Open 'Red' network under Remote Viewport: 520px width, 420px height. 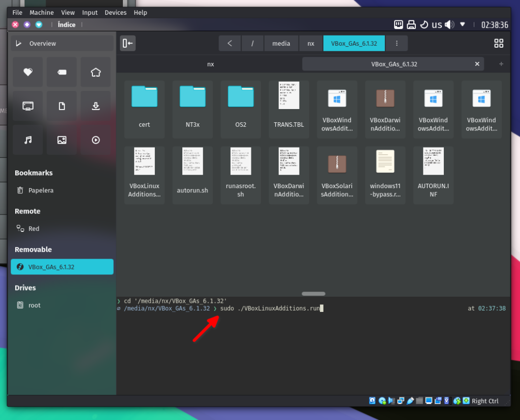(62, 229)
